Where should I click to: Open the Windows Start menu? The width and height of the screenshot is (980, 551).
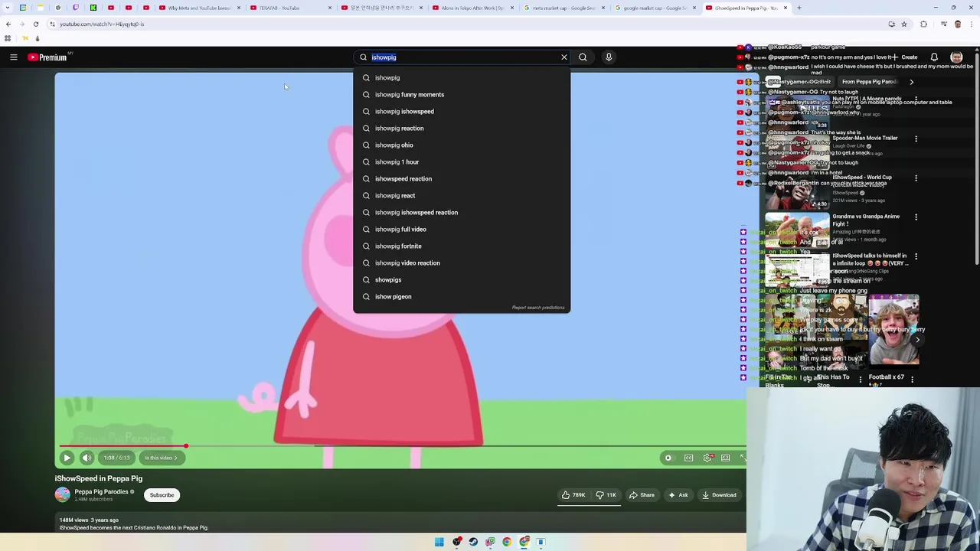coord(439,542)
